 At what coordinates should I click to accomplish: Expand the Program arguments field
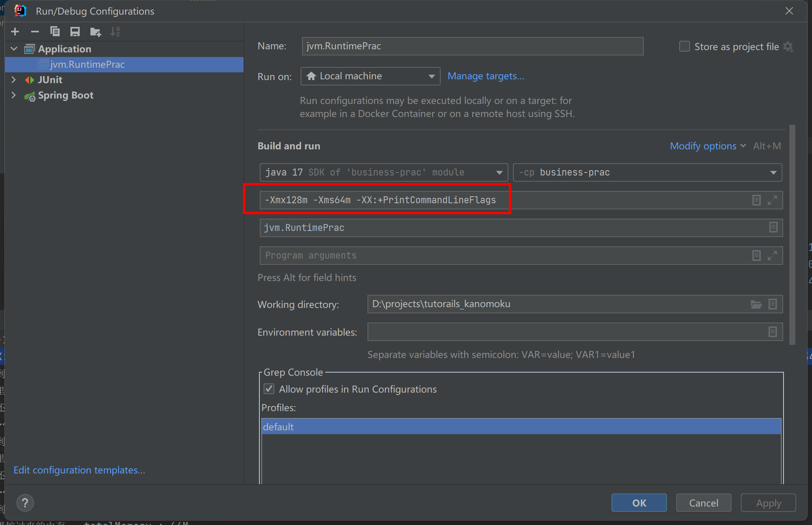772,256
